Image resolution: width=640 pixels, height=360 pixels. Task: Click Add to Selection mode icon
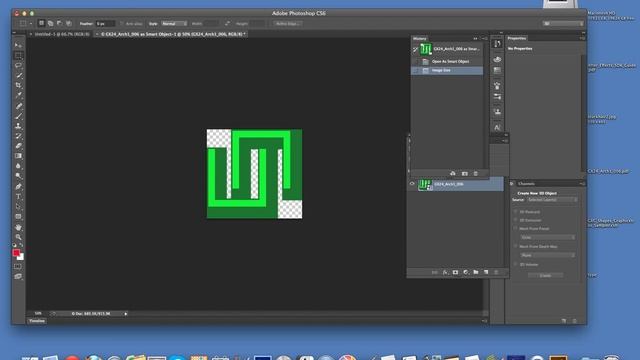pyautogui.click(x=50, y=23)
